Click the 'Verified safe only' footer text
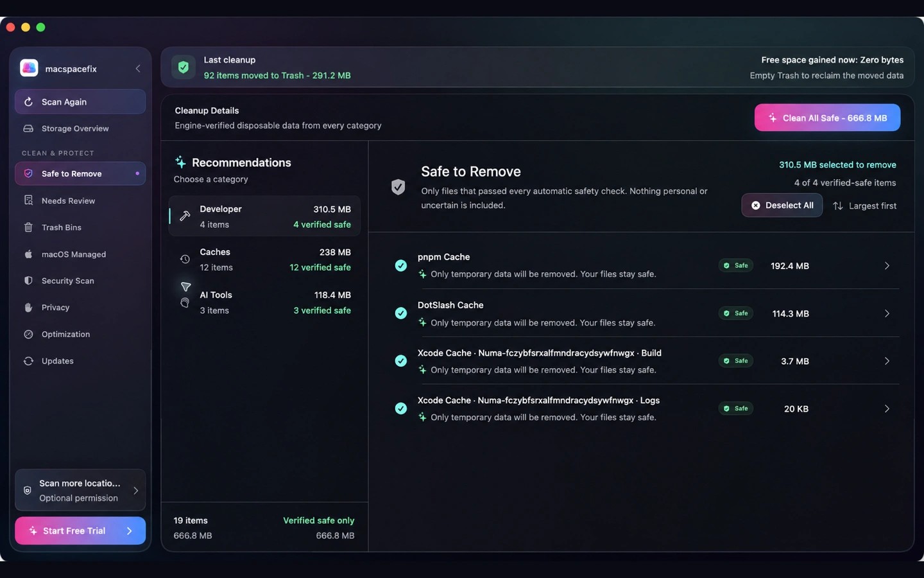Viewport: 924px width, 578px height. 319,520
